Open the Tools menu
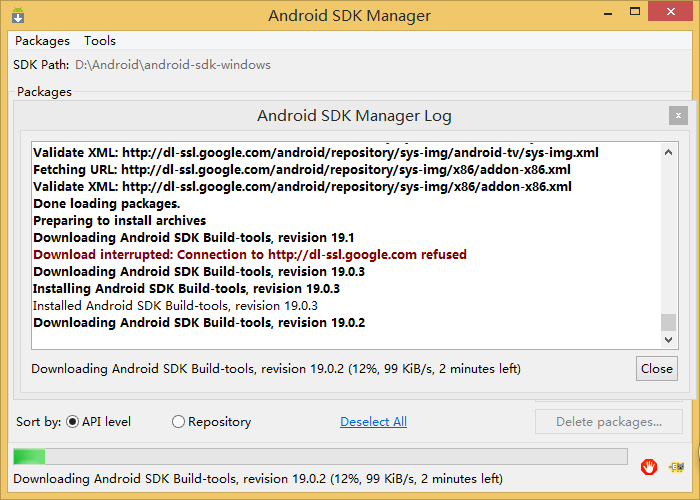700x500 pixels. pos(100,41)
